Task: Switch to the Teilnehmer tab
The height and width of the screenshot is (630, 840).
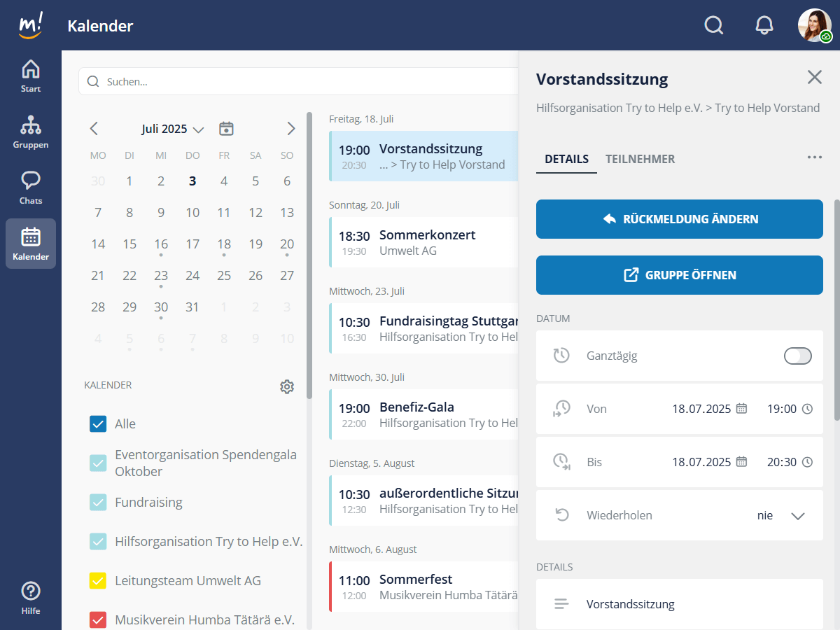Action: coord(640,159)
